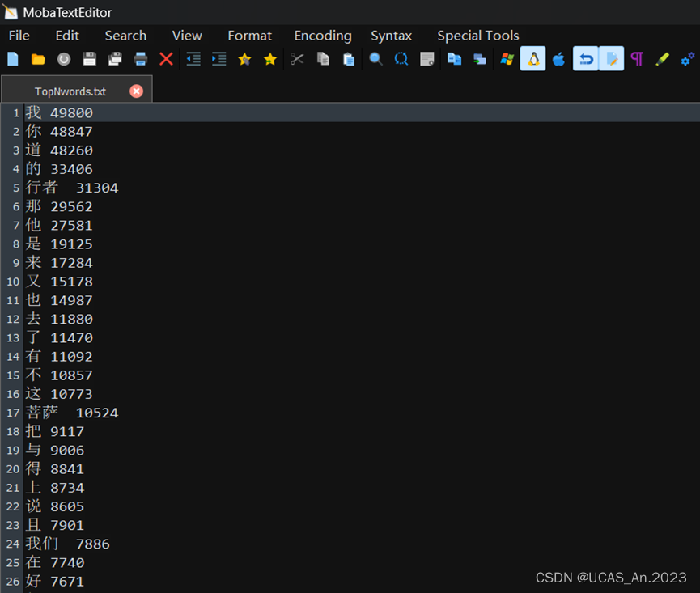The image size is (700, 593).
Task: Copy the current selection
Action: pyautogui.click(x=322, y=59)
